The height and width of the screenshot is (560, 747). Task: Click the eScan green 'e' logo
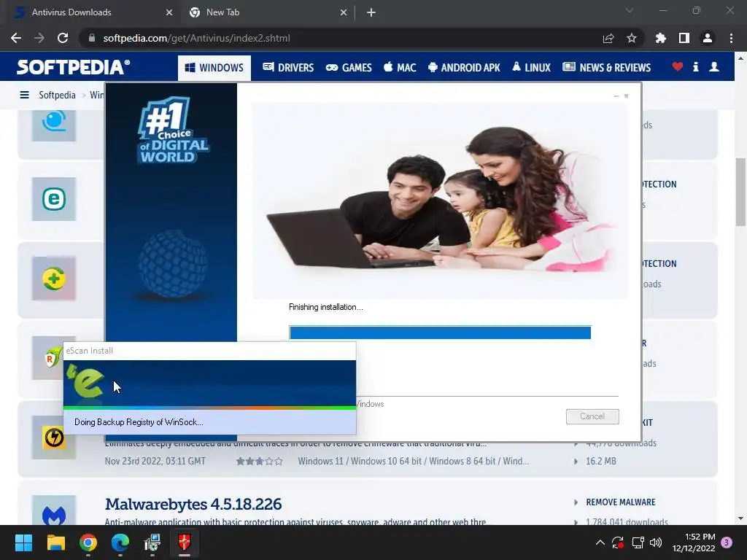coord(86,381)
